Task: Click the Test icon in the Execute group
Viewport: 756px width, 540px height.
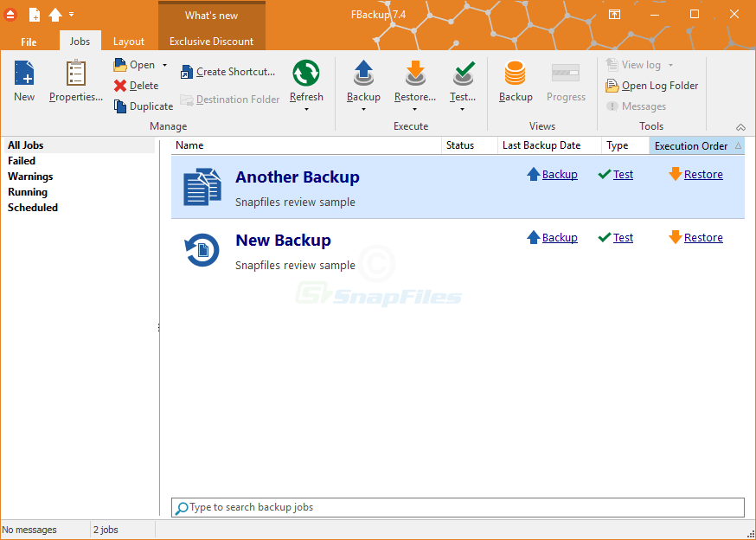Action: (464, 74)
